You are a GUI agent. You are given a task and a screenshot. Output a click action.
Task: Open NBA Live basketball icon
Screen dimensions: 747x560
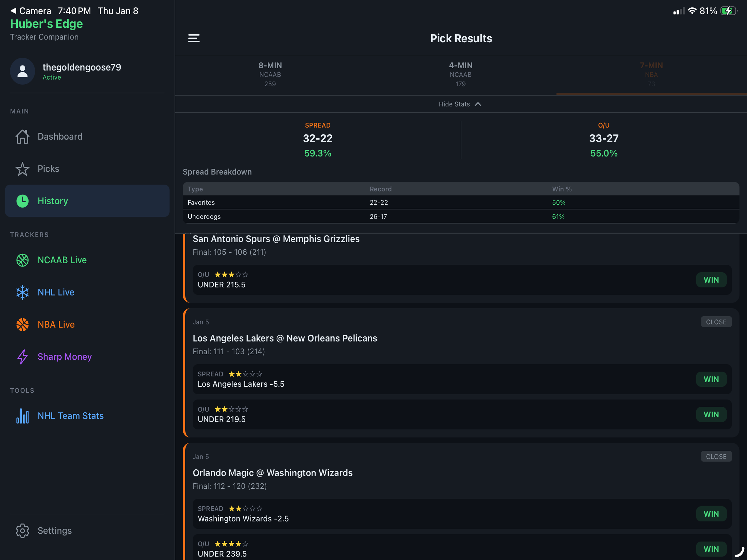22,324
